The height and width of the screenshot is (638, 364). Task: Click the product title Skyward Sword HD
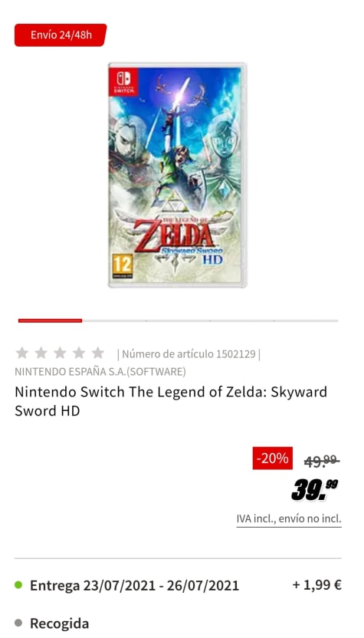coord(171,401)
